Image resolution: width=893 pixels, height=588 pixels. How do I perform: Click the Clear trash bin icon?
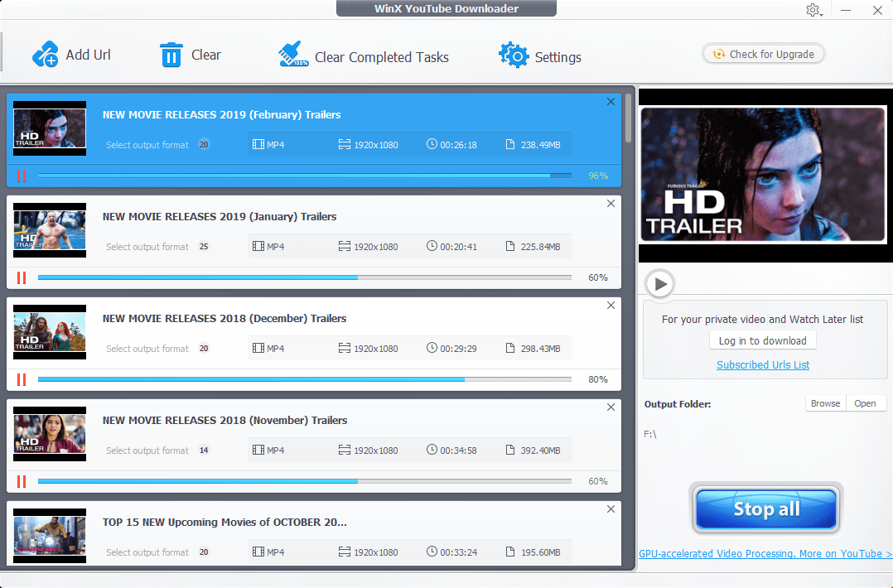[x=171, y=55]
